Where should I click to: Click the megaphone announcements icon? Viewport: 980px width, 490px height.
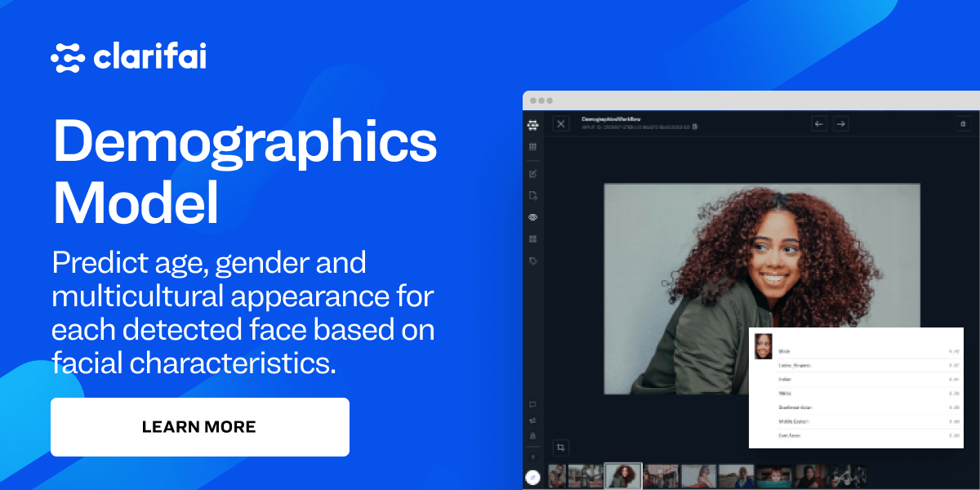pyautogui.click(x=532, y=421)
